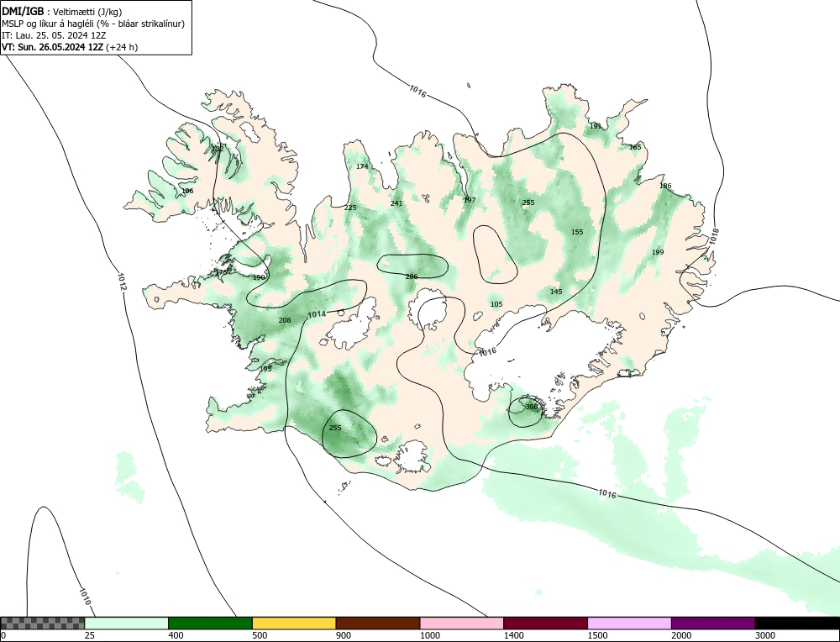840x642 pixels.
Task: Click the legend tick label 500
Action: click(260, 636)
